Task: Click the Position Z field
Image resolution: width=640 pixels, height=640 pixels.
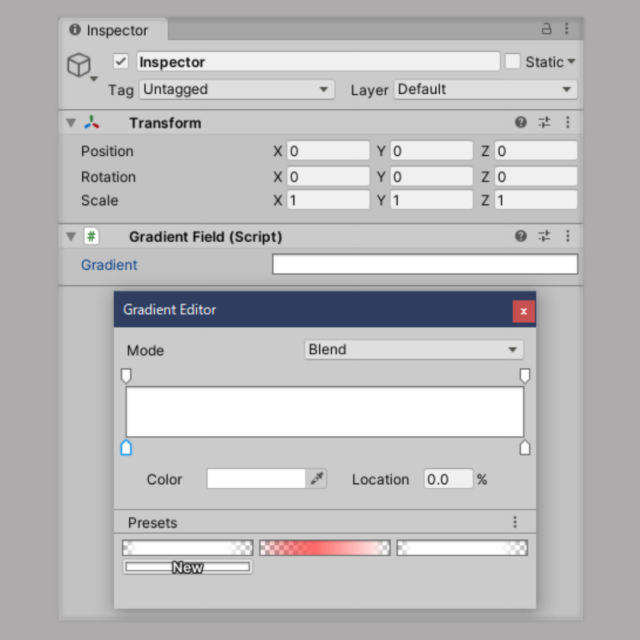Action: pos(536,151)
